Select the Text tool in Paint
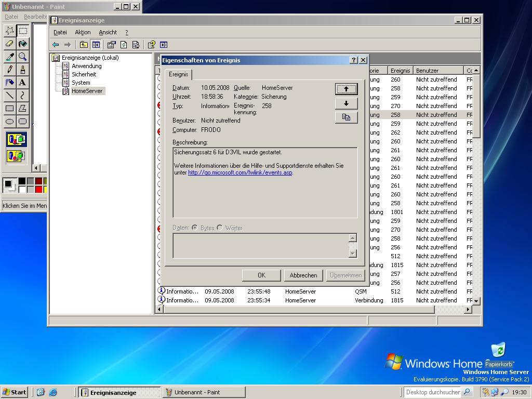The width and height of the screenshot is (532, 399). coord(23,83)
